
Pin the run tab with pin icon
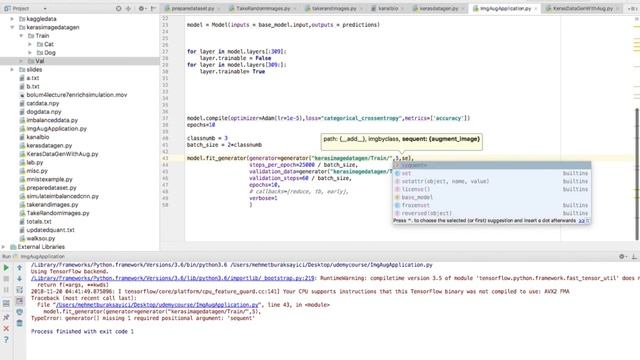(6, 317)
